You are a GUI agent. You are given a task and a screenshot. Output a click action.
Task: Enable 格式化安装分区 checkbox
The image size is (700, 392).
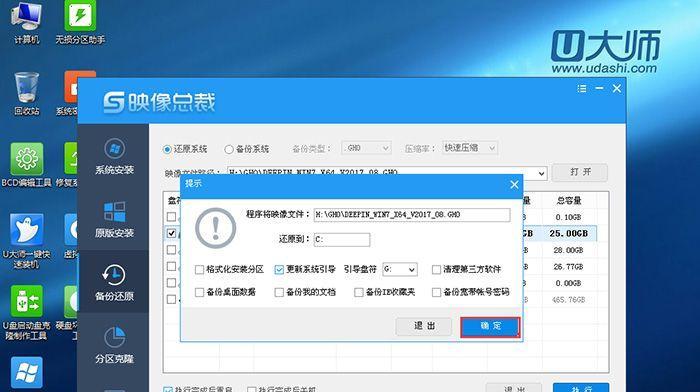tap(199, 270)
